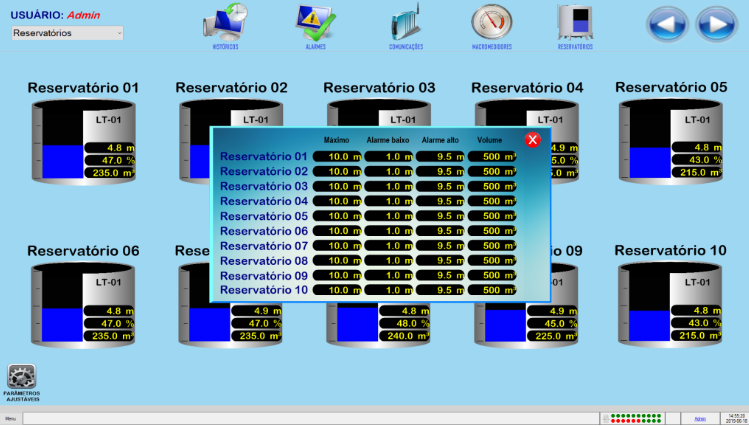Click the Reservatório 01 LT-01 label
The width and height of the screenshot is (749, 426).
point(108,120)
